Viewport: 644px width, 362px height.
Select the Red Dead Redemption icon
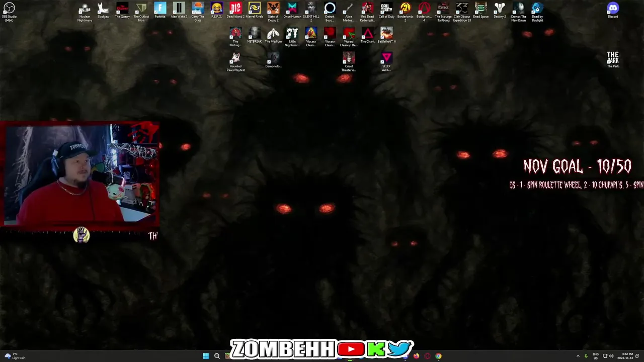[x=367, y=12]
